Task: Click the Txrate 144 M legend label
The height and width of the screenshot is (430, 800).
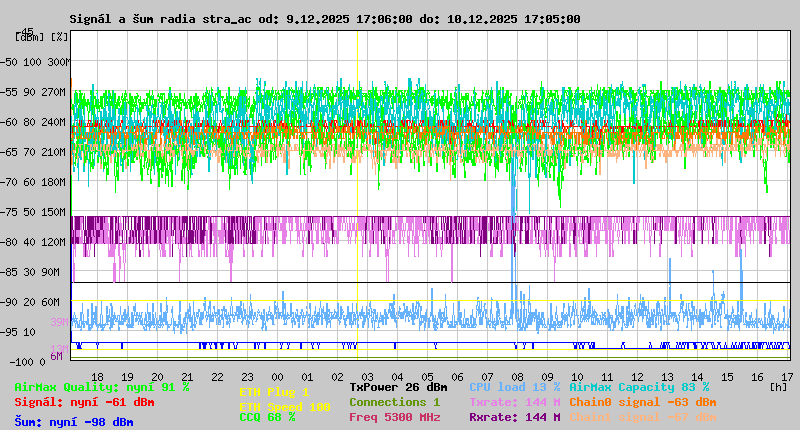Action: (x=514, y=402)
